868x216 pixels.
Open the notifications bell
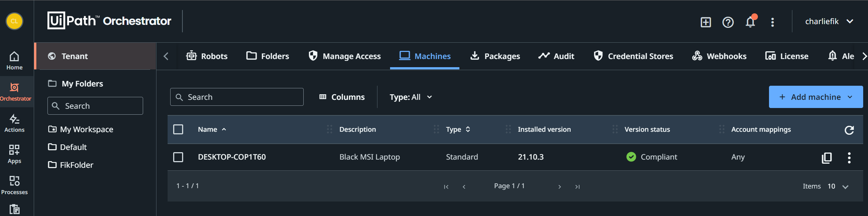pyautogui.click(x=750, y=22)
